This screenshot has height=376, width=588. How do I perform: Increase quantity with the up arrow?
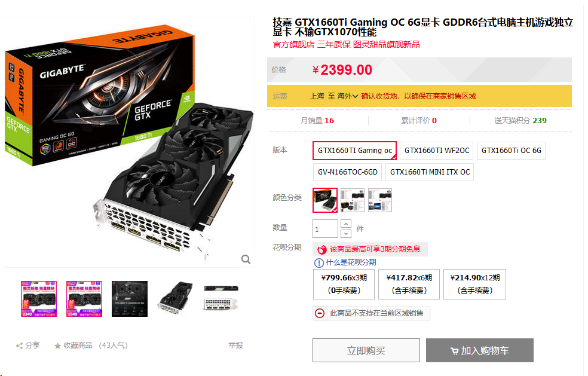346,224
